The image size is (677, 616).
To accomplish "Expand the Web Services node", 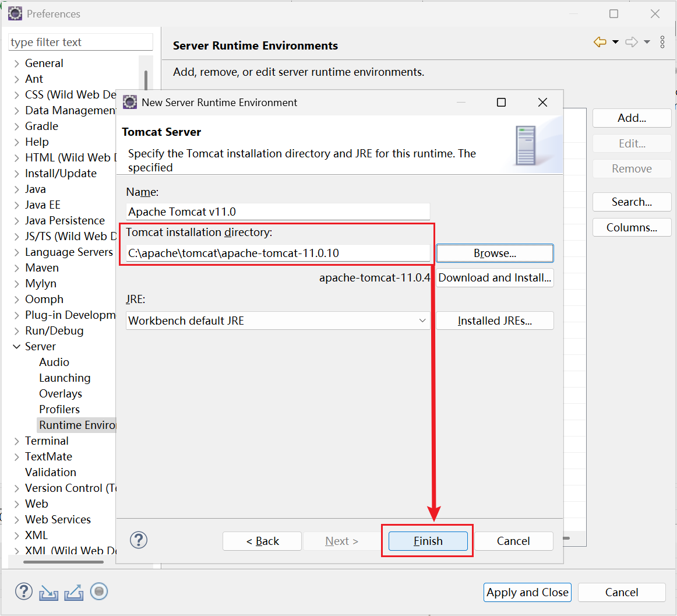I will tap(17, 520).
